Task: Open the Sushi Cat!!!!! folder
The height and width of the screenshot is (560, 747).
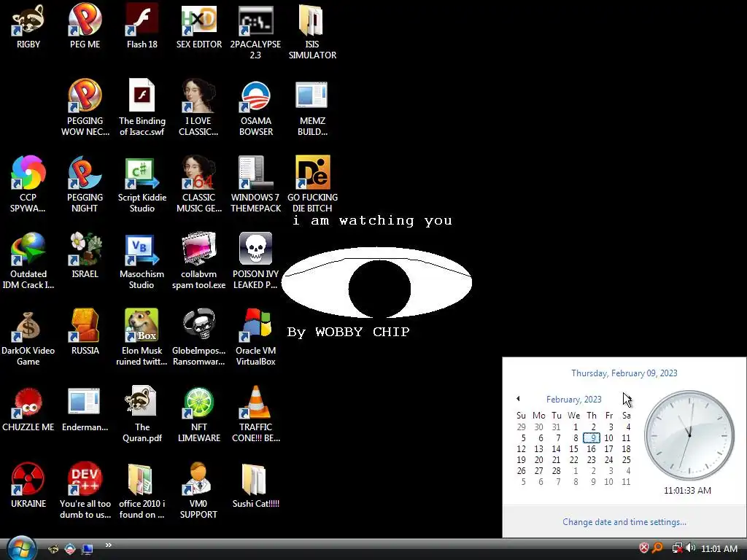Action: (x=255, y=486)
